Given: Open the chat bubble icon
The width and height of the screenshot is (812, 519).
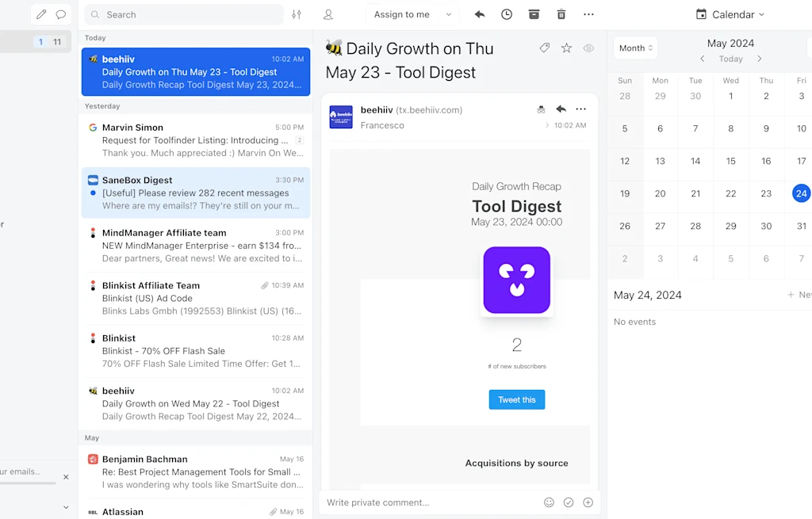Looking at the screenshot, I should (x=60, y=14).
